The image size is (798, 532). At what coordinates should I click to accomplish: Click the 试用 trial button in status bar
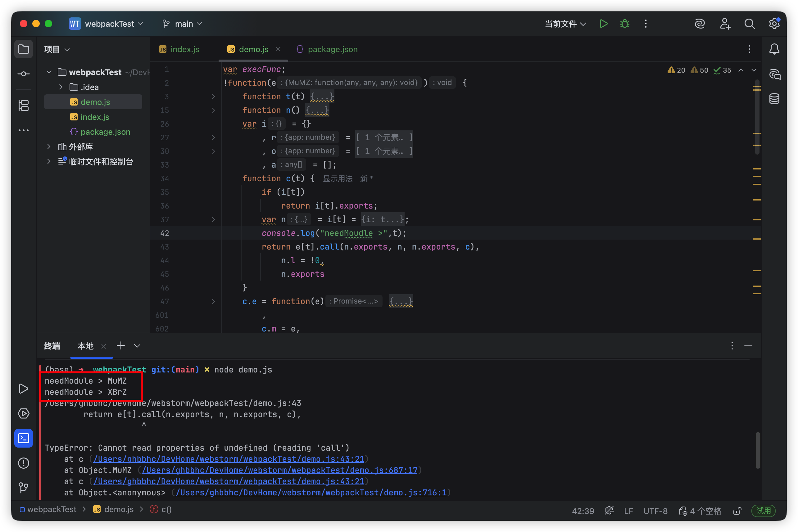click(763, 511)
